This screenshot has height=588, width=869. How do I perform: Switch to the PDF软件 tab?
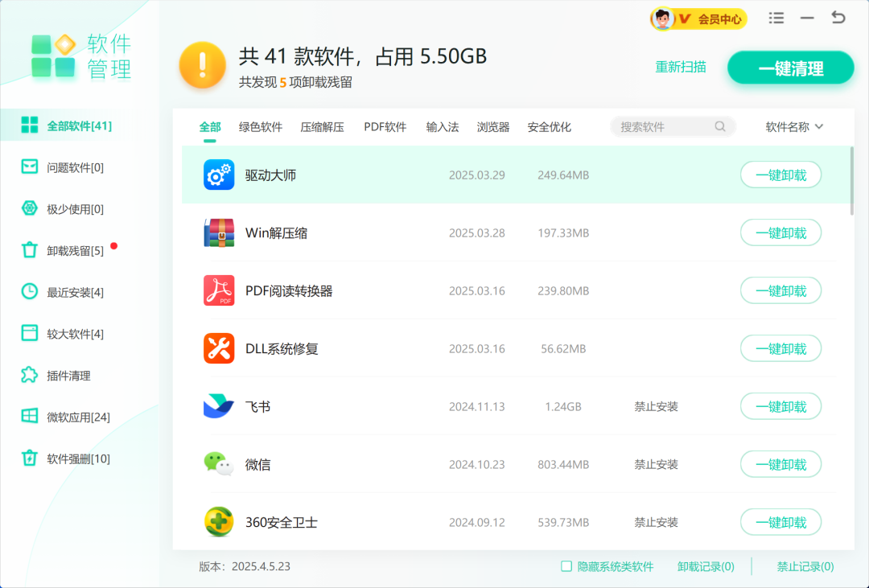(x=385, y=127)
